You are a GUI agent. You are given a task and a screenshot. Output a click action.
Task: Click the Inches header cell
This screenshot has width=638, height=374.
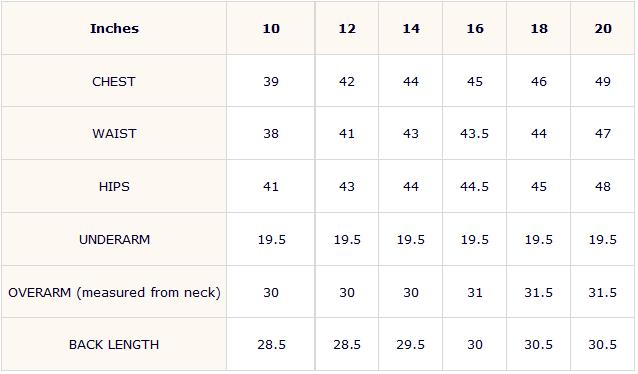tap(114, 28)
